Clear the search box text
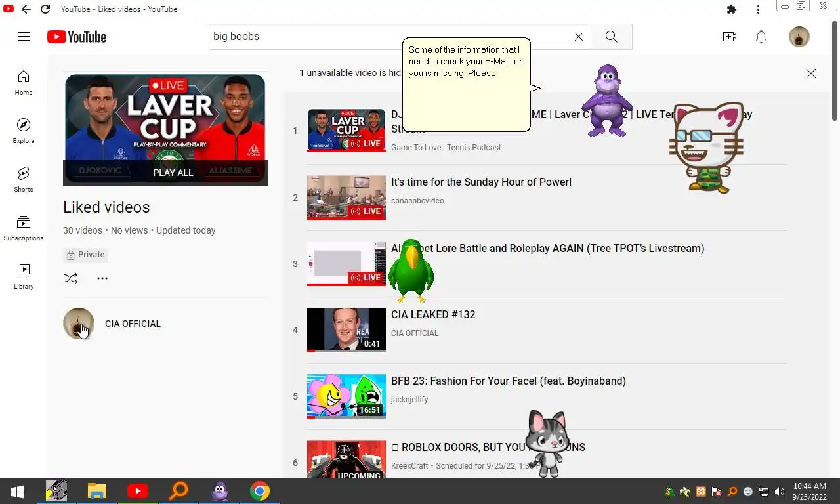 pyautogui.click(x=578, y=37)
